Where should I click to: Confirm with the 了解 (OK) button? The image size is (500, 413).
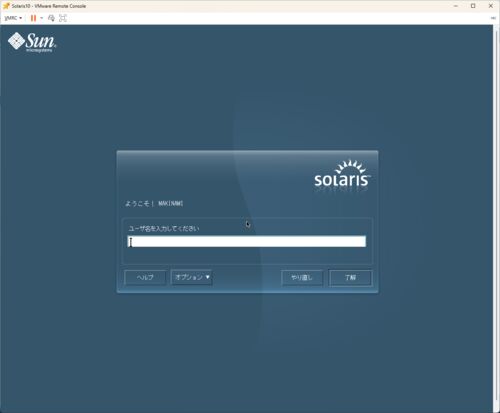[x=351, y=278]
